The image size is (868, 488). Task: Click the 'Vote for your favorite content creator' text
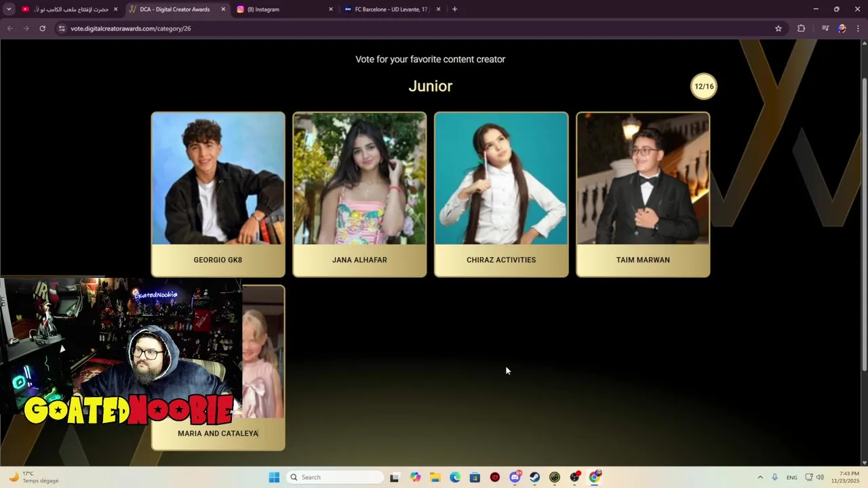tap(430, 59)
